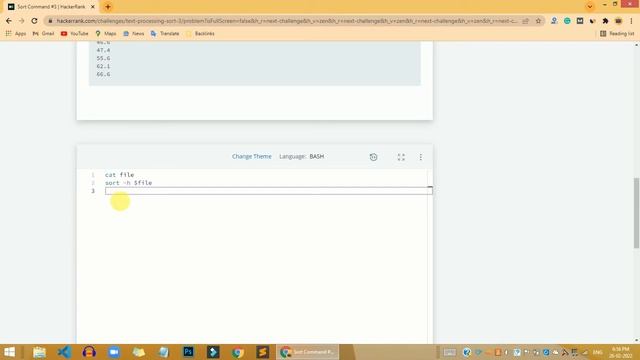Open Sublime Text from the taskbar
This screenshot has width=640, height=360.
[x=262, y=352]
